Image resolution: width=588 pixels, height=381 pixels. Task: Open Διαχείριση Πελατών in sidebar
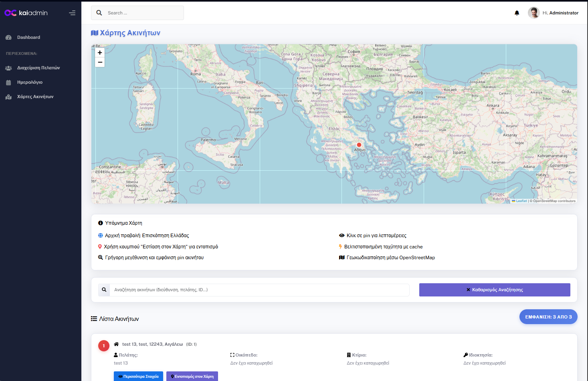38,68
